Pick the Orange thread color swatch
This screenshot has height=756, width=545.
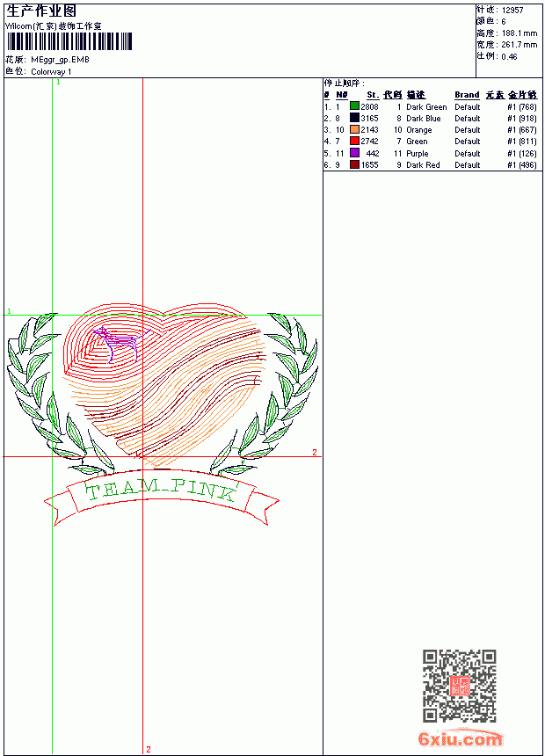(354, 129)
